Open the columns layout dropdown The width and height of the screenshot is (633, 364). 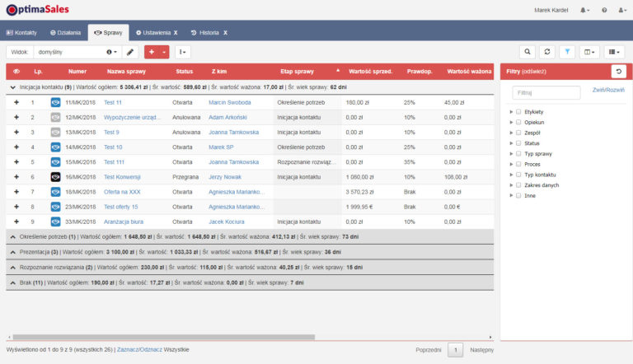click(x=589, y=52)
